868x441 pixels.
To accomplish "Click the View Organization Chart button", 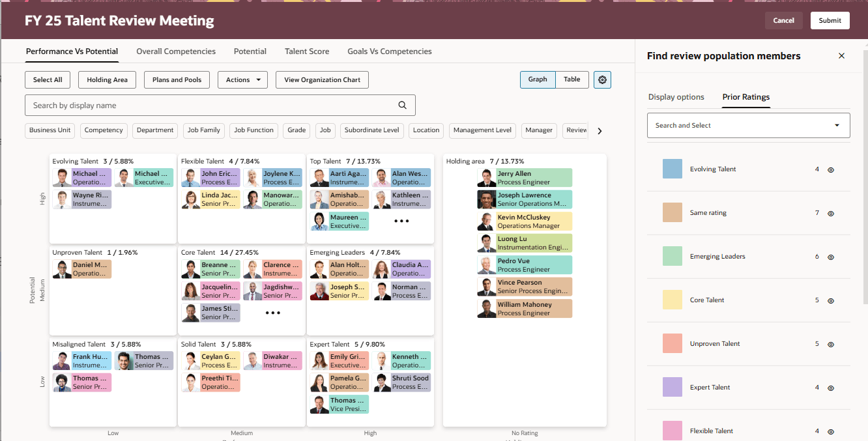I will (322, 79).
